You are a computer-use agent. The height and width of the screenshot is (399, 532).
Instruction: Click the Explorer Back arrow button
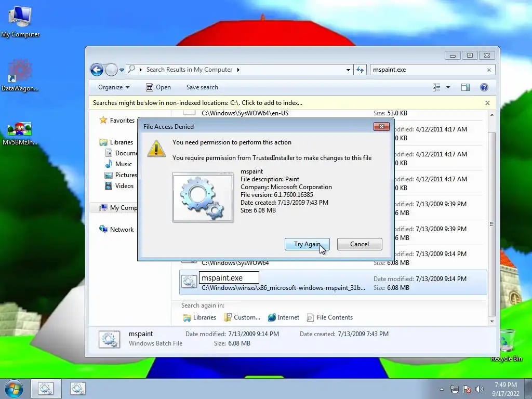[97, 70]
